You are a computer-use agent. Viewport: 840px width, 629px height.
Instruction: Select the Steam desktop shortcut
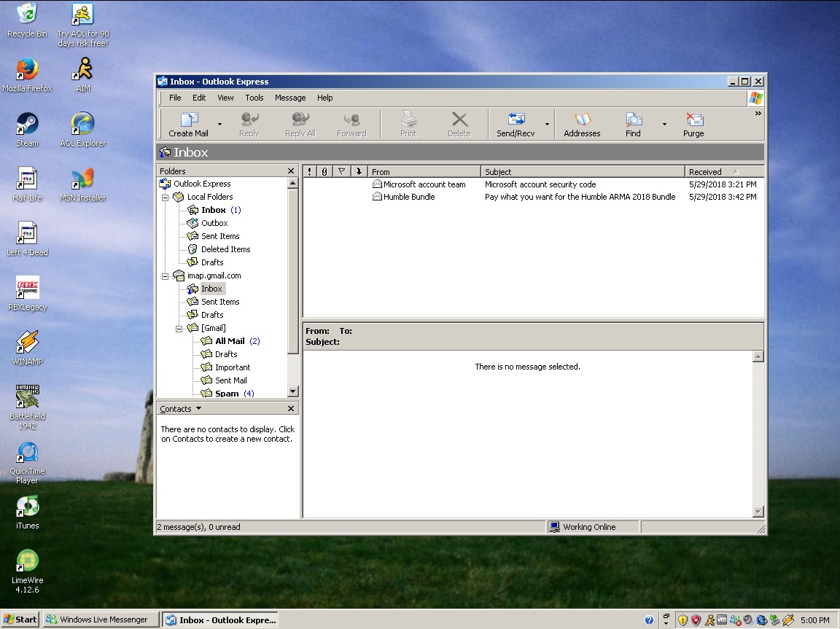28,124
